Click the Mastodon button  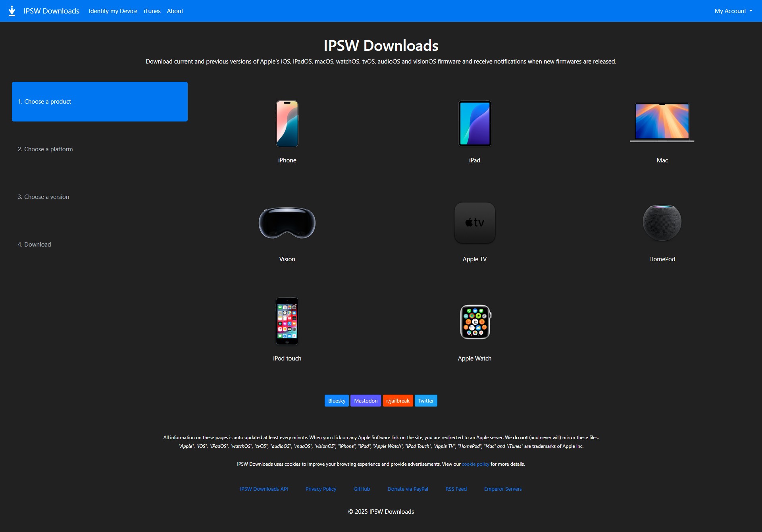tap(366, 401)
